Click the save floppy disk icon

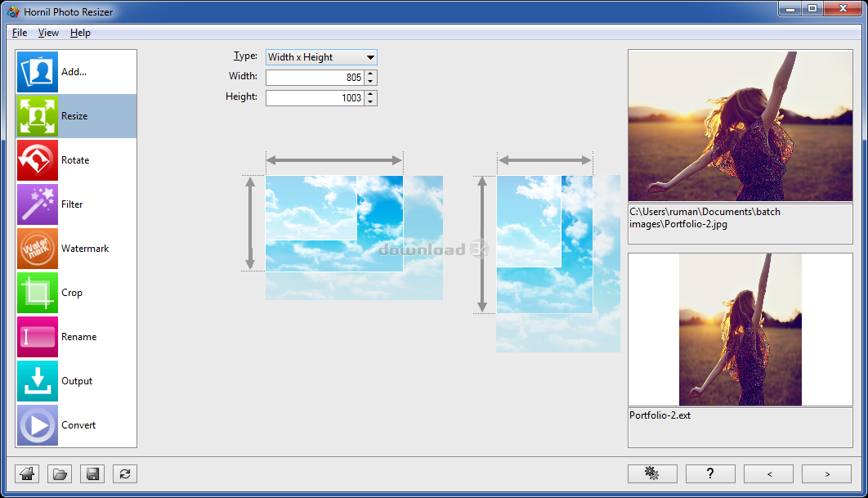tap(92, 473)
